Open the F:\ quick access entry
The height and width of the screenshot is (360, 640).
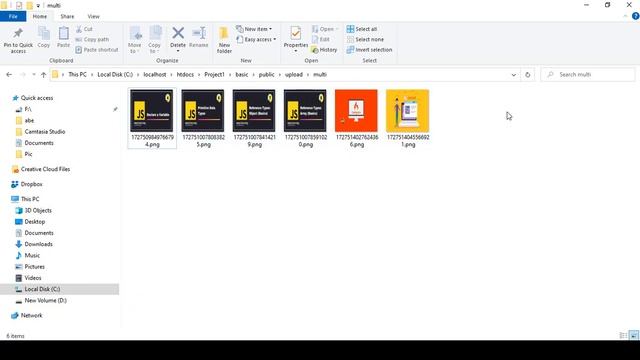click(x=28, y=109)
